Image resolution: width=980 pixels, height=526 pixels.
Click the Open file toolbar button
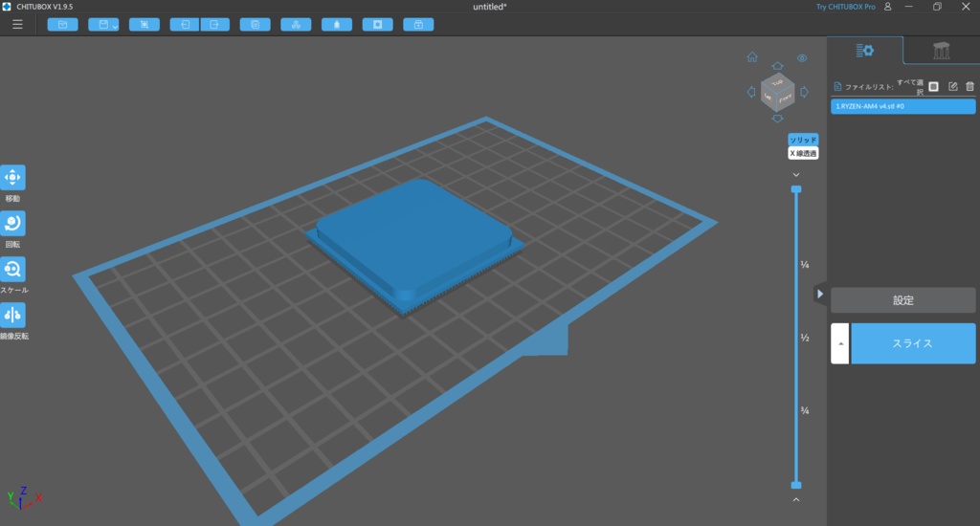[62, 24]
